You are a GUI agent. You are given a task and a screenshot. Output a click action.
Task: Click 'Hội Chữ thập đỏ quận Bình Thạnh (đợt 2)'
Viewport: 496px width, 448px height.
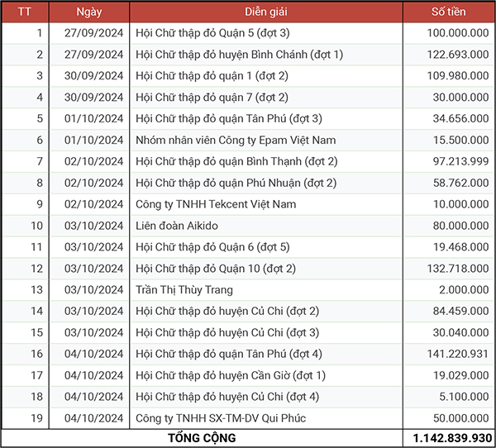pyautogui.click(x=236, y=161)
